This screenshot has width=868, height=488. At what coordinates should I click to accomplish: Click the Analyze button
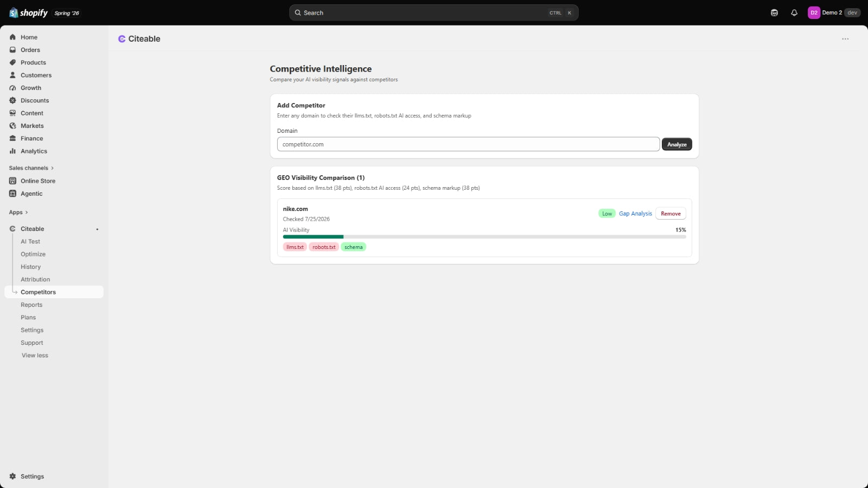tap(676, 144)
